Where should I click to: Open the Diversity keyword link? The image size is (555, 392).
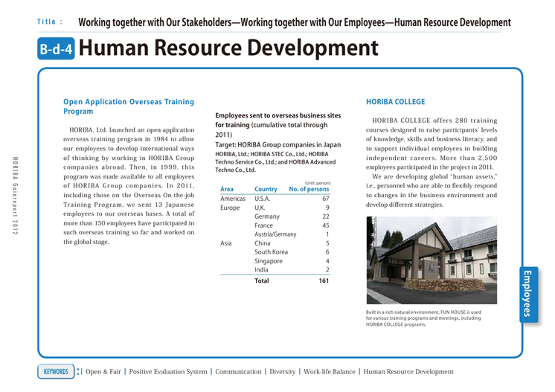tap(283, 371)
